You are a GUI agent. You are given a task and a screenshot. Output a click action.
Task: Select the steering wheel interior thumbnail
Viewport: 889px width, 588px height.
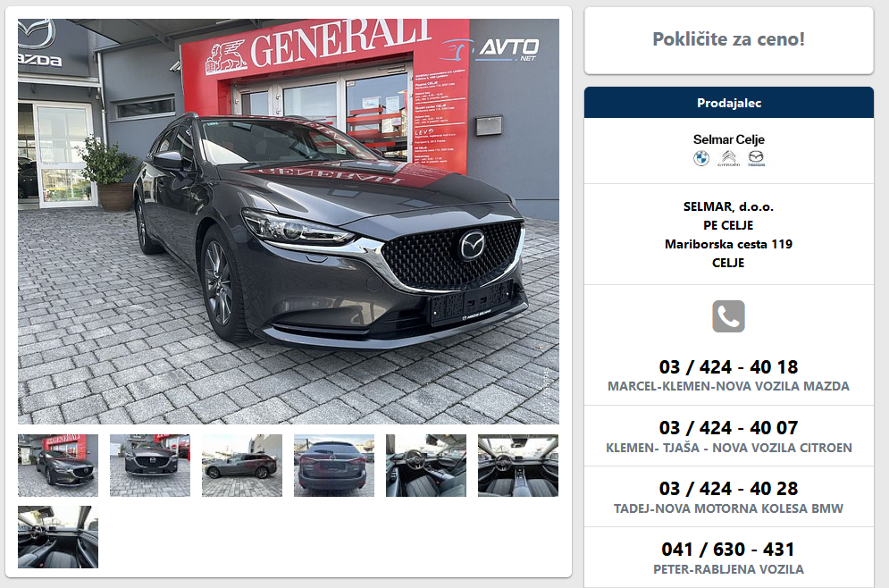point(426,466)
